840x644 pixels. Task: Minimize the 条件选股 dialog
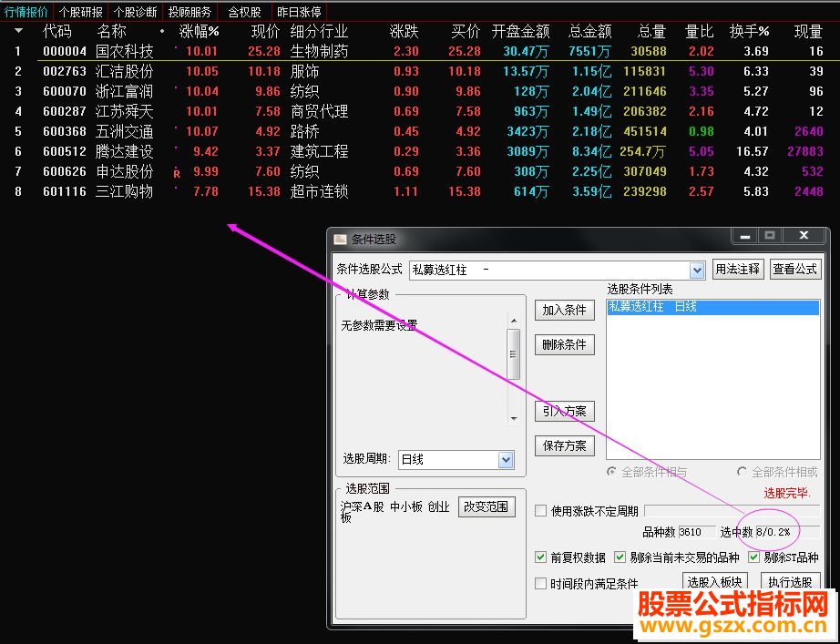745,236
